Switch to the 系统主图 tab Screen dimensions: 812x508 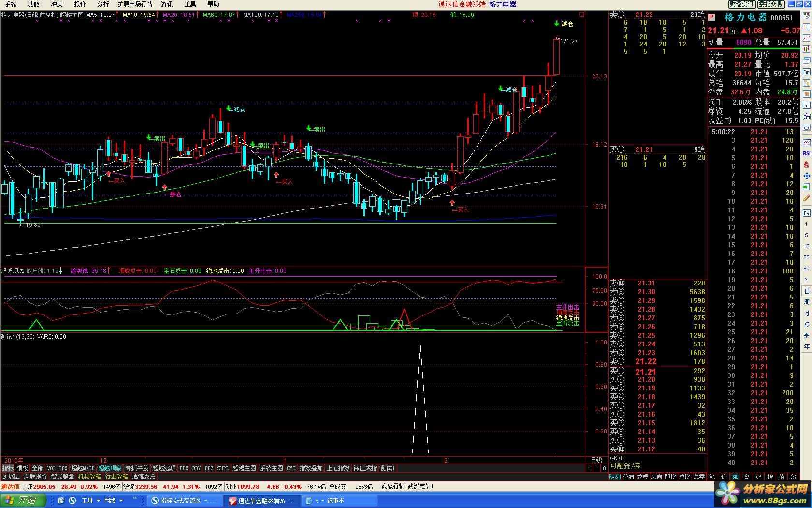point(271,468)
